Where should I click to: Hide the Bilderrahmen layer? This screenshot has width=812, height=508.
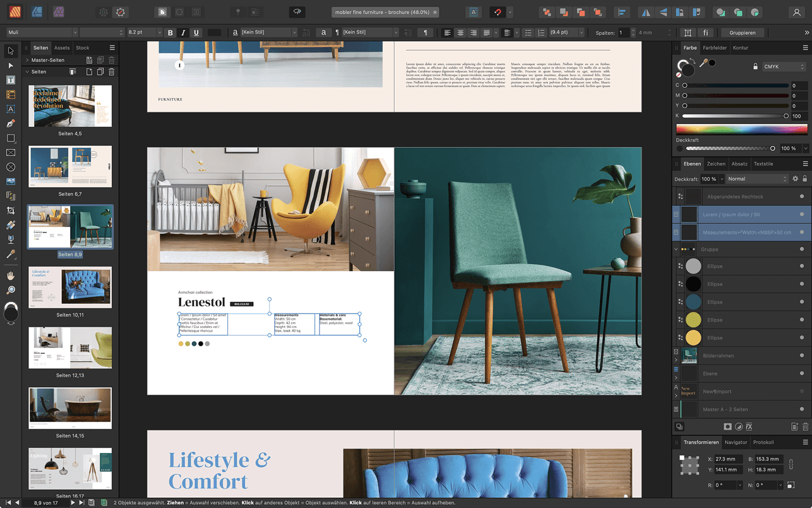point(802,356)
